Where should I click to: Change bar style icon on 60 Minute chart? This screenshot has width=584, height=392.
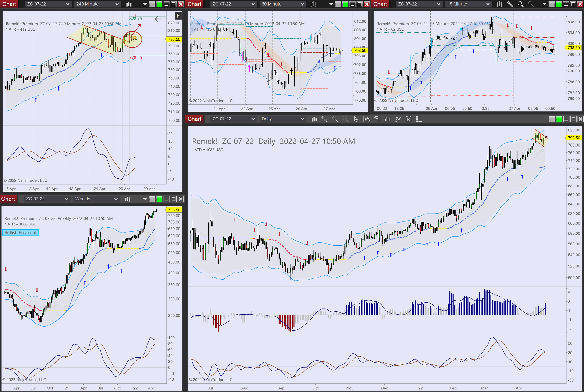point(314,4)
